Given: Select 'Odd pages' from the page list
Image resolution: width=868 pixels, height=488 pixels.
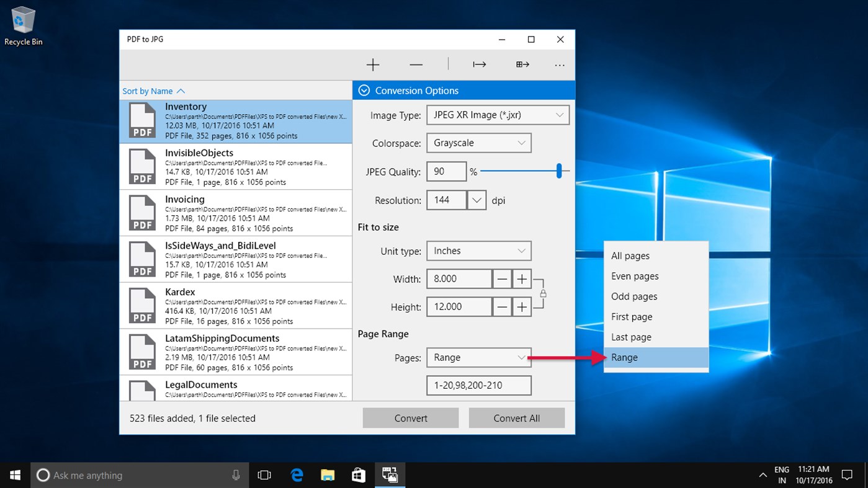Looking at the screenshot, I should (634, 296).
